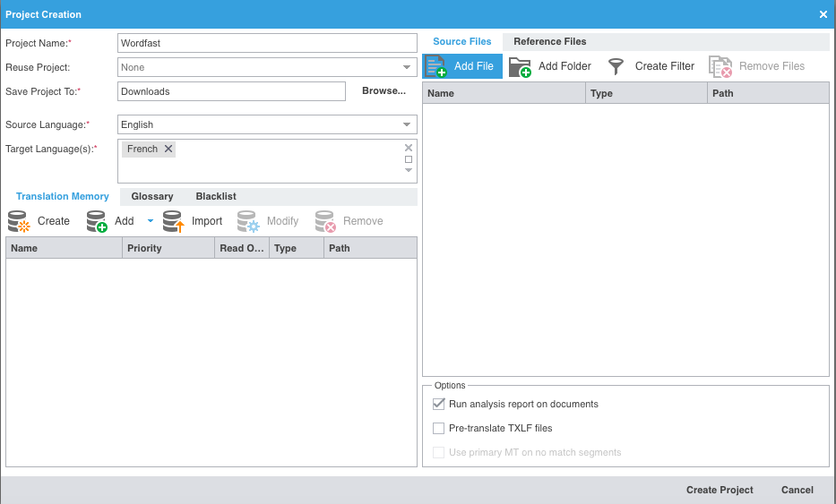The width and height of the screenshot is (836, 504).
Task: Enable Pre-translate TXLF files checkbox
Action: [x=438, y=428]
